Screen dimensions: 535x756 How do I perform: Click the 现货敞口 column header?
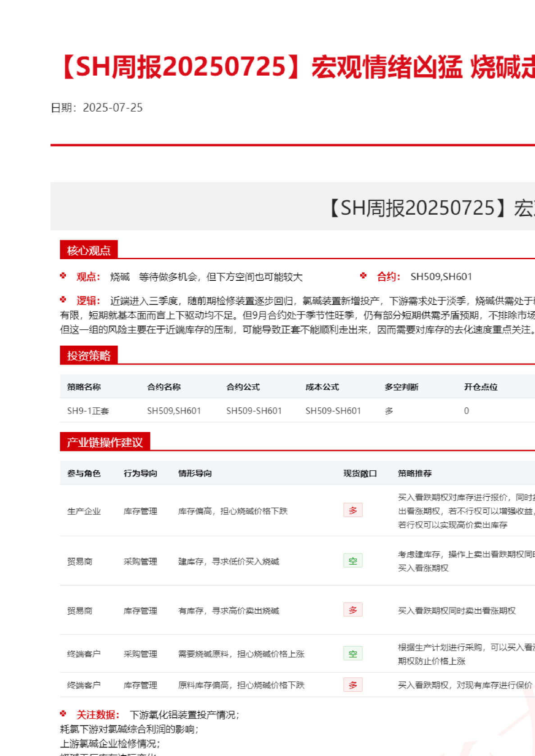pos(360,473)
